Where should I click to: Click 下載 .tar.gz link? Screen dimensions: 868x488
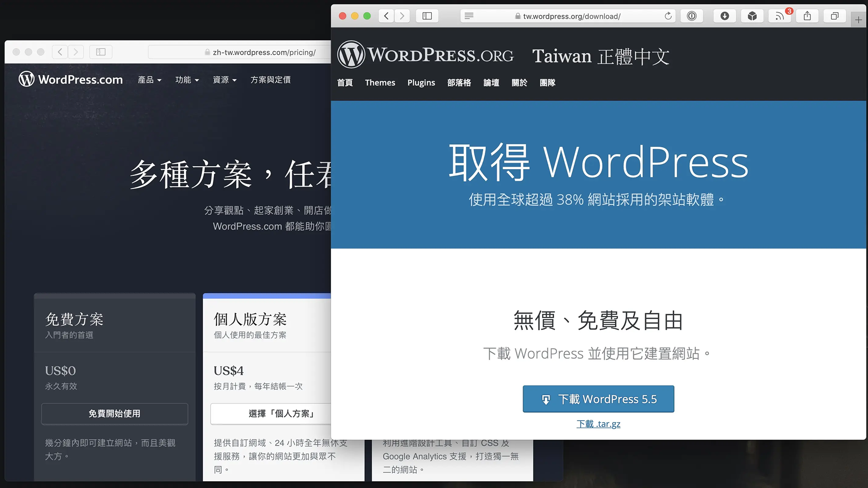coord(599,424)
